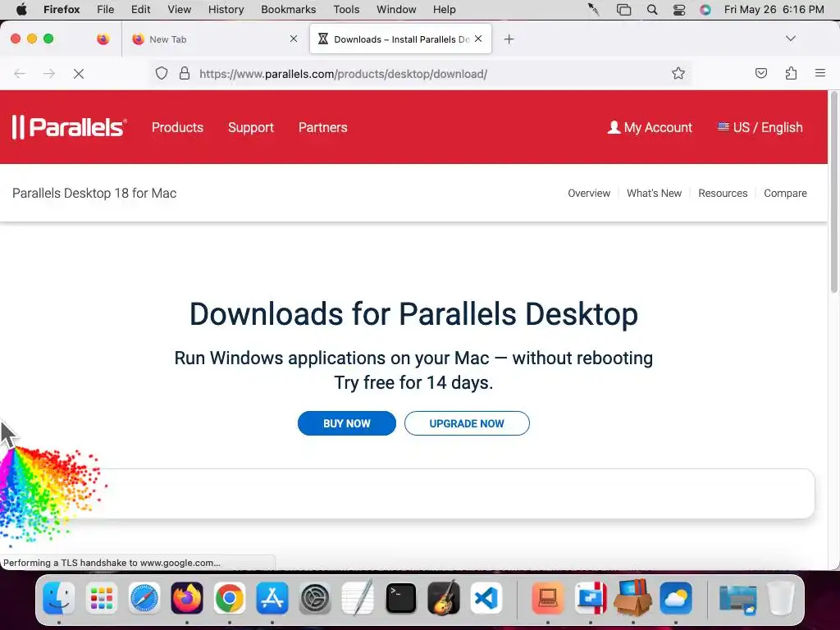Open System Settings from the dock
Image resolution: width=840 pixels, height=630 pixels.
pyautogui.click(x=315, y=598)
